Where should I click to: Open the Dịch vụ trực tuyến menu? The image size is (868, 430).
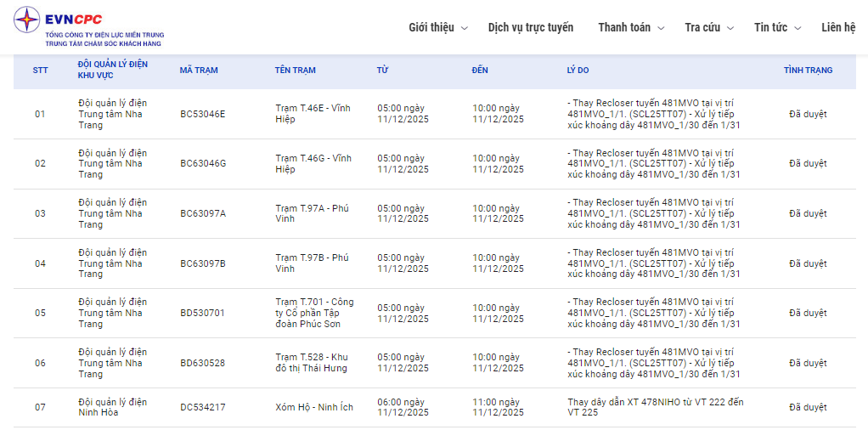pyautogui.click(x=530, y=27)
